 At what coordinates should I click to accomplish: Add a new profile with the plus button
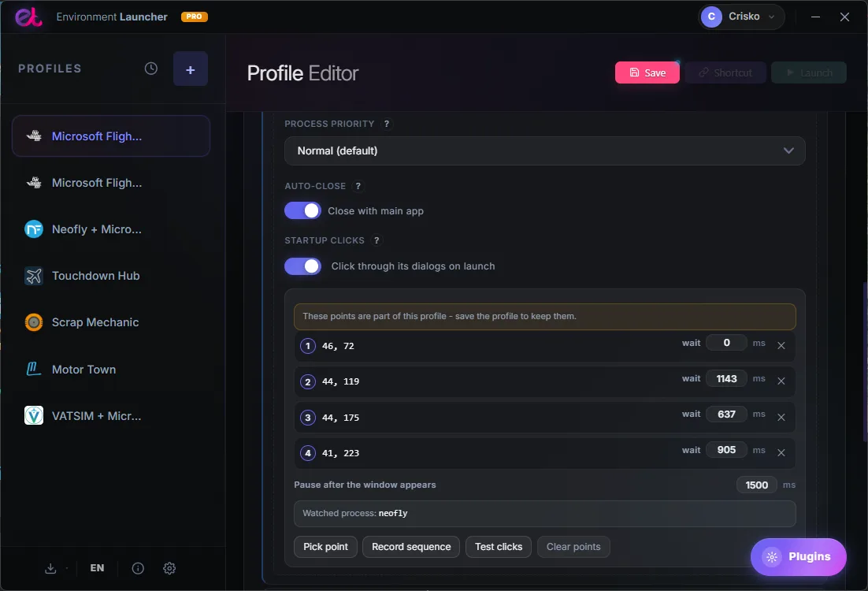pyautogui.click(x=191, y=69)
